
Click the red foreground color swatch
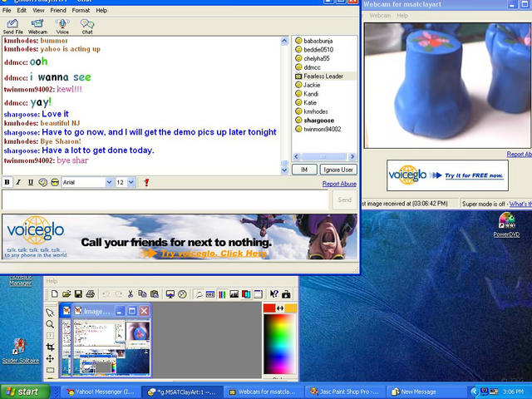click(269, 308)
